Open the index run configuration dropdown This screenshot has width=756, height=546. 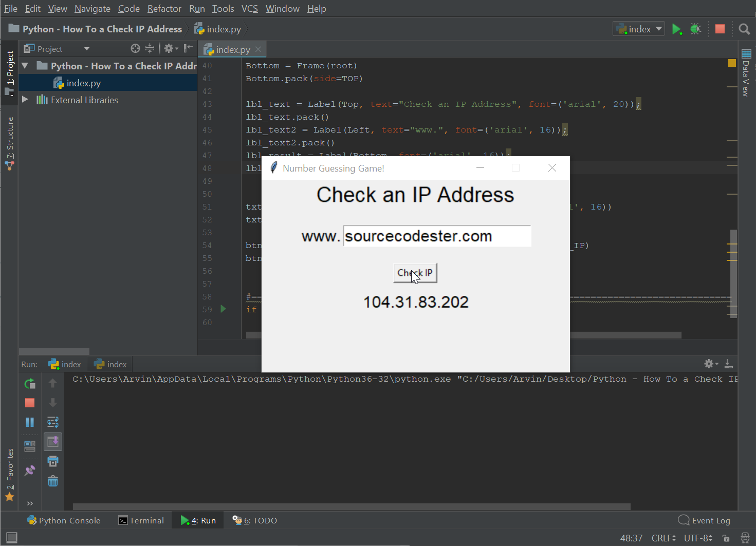click(x=638, y=28)
